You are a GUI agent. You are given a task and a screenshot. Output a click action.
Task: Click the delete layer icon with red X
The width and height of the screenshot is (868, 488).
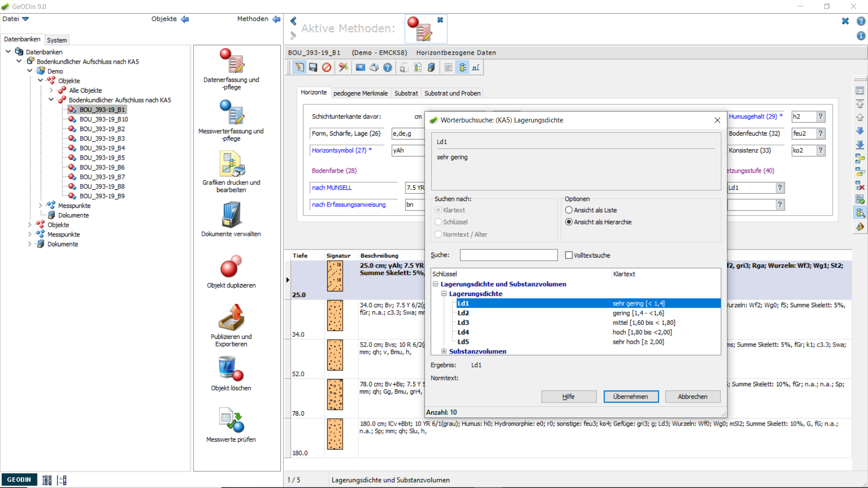coord(860,185)
